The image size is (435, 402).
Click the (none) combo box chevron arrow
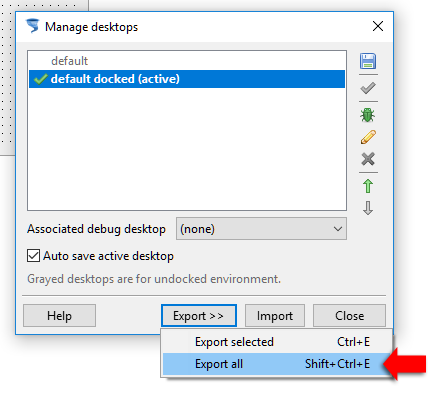(338, 229)
